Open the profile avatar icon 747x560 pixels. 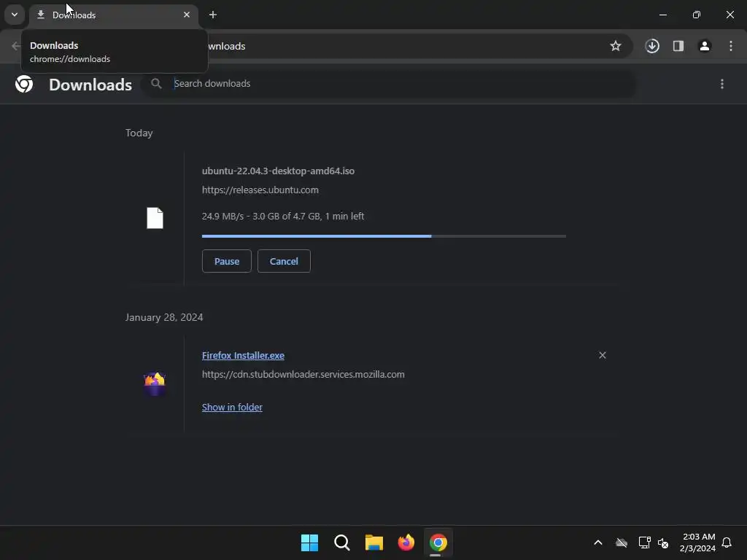705,46
